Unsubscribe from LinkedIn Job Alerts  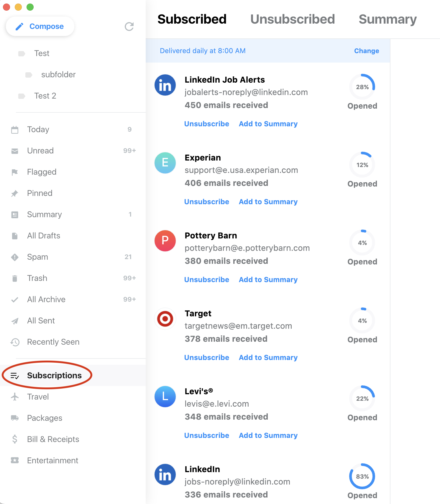[207, 124]
